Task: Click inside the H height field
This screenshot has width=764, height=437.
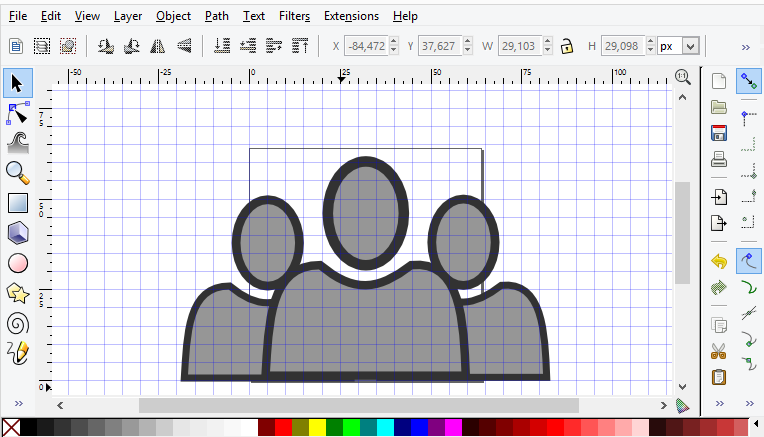Action: (622, 46)
